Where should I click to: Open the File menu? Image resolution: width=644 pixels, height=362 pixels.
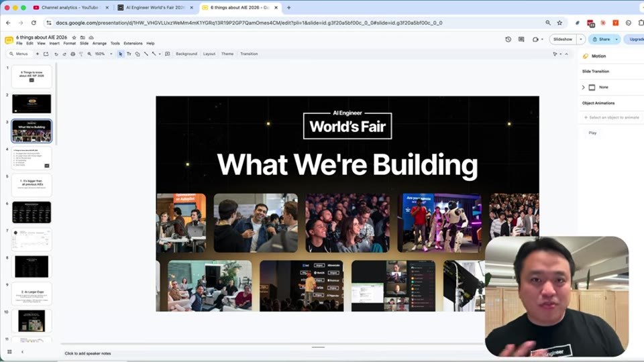pos(19,43)
